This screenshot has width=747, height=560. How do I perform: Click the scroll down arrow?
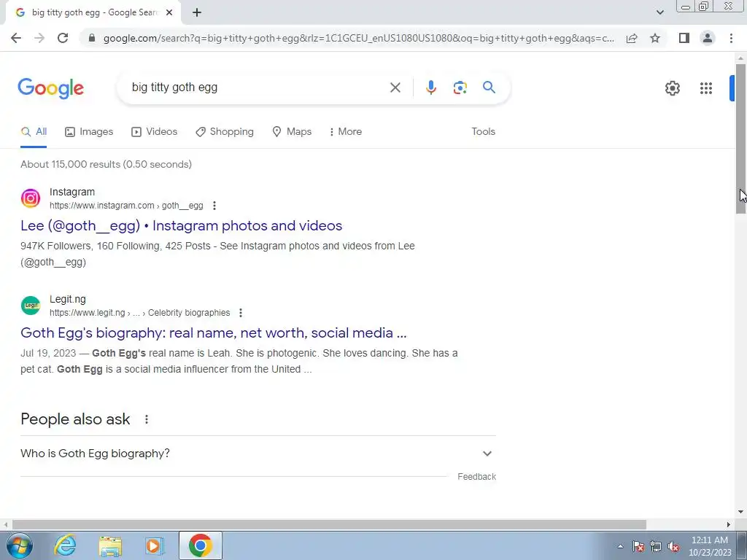[740, 512]
